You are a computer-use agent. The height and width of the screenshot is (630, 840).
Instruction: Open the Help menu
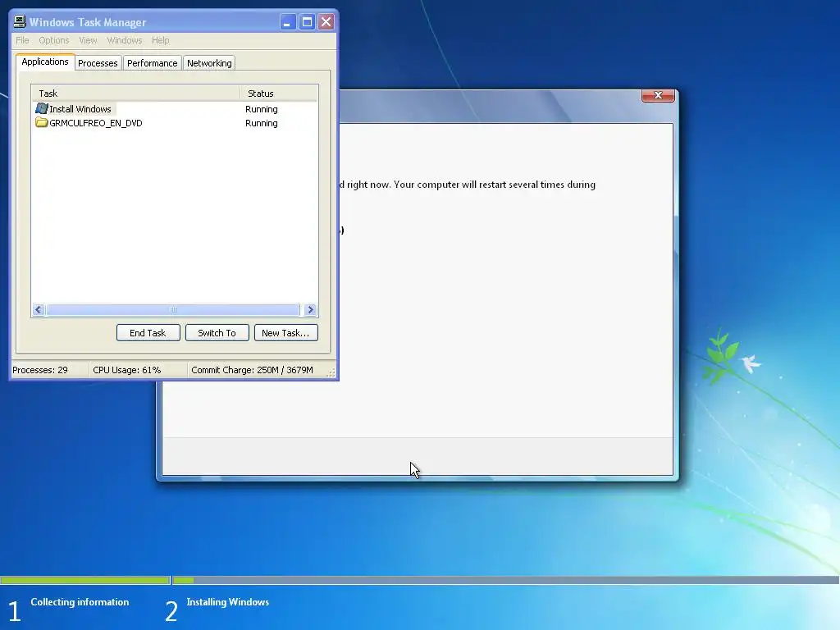(160, 40)
